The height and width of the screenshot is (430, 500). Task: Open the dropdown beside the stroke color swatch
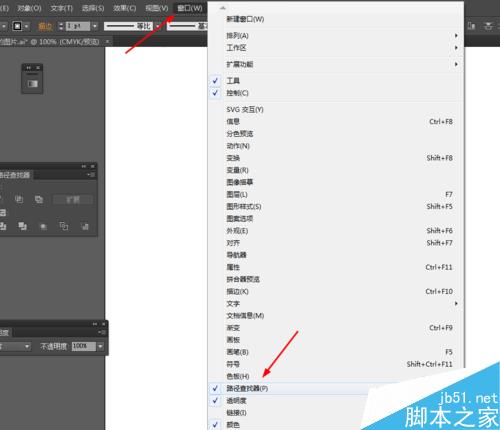pos(26,26)
